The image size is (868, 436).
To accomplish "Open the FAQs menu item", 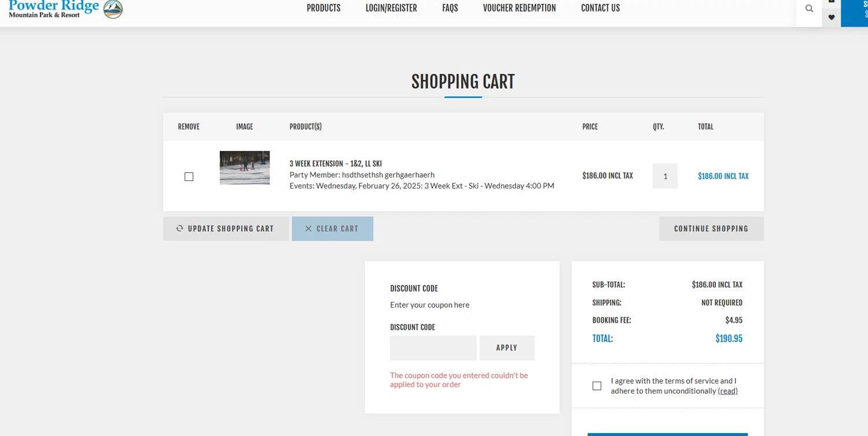I will click(450, 8).
